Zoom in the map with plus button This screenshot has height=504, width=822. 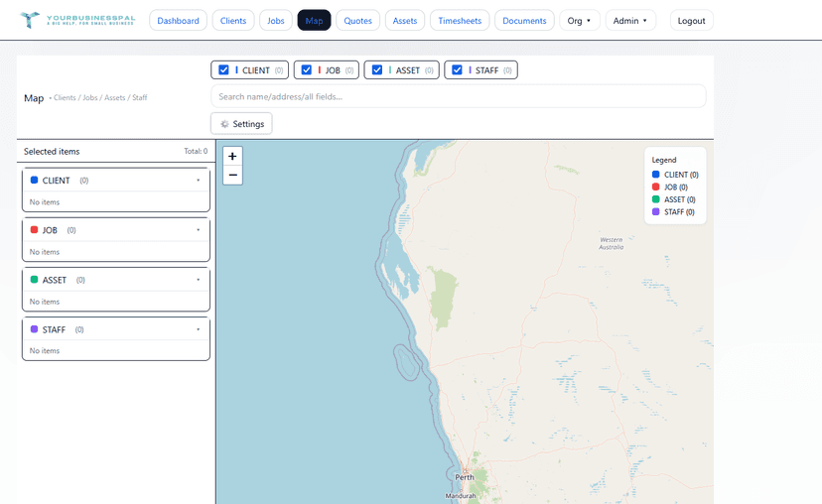click(x=232, y=156)
